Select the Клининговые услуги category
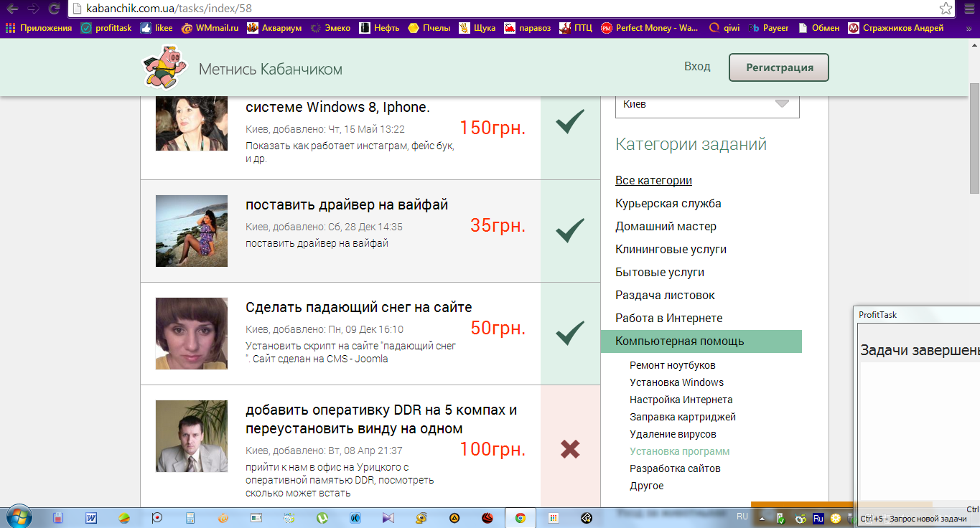 pyautogui.click(x=671, y=249)
